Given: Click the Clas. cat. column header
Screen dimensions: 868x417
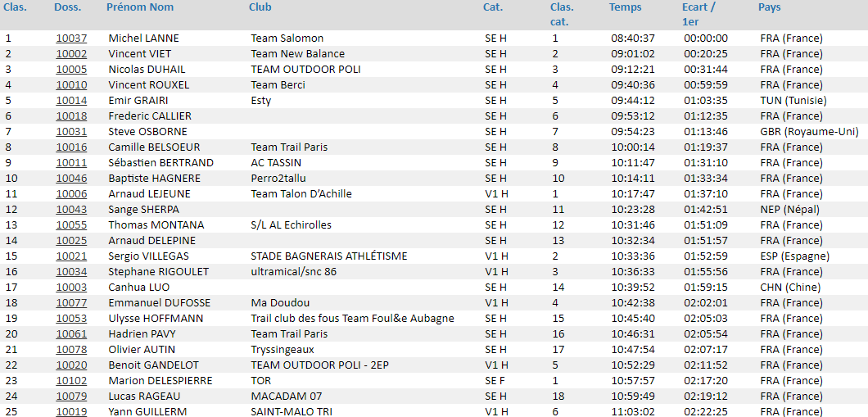Looking at the screenshot, I should point(562,15).
